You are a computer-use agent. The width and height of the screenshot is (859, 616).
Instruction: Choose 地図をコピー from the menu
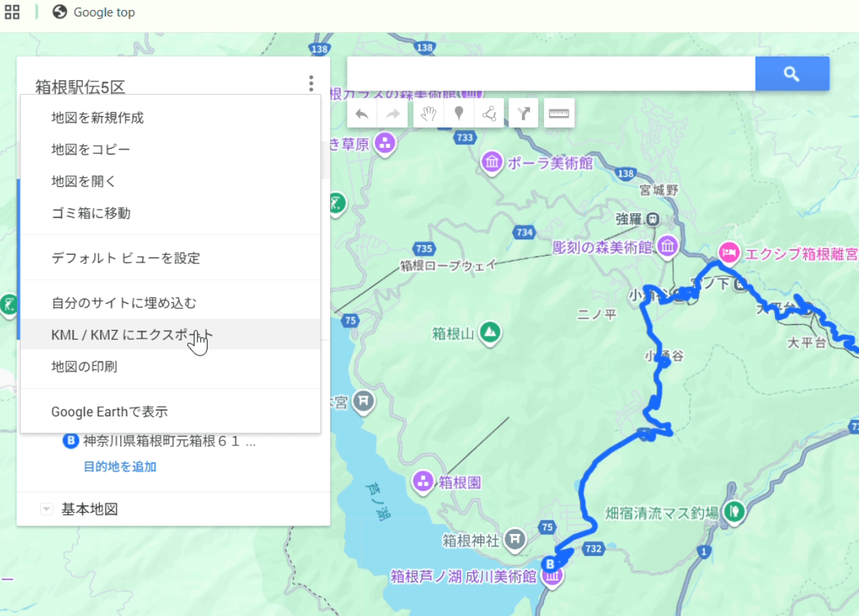pos(91,149)
